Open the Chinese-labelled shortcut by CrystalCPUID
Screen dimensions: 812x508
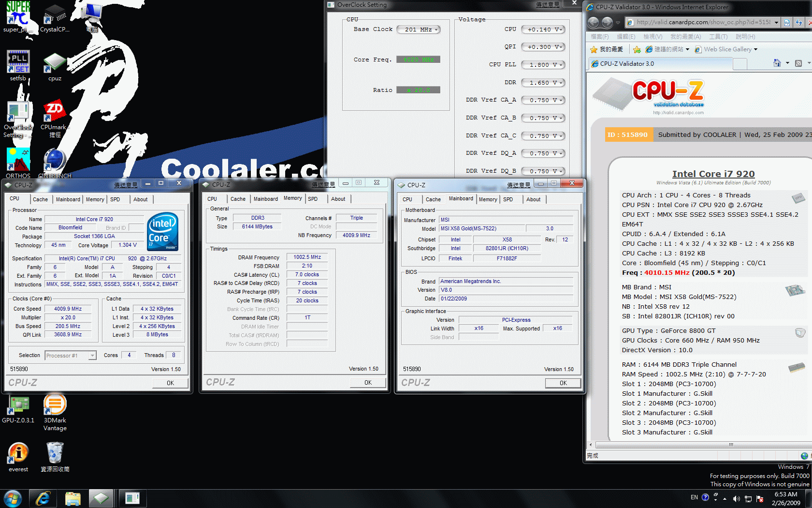pyautogui.click(x=91, y=17)
